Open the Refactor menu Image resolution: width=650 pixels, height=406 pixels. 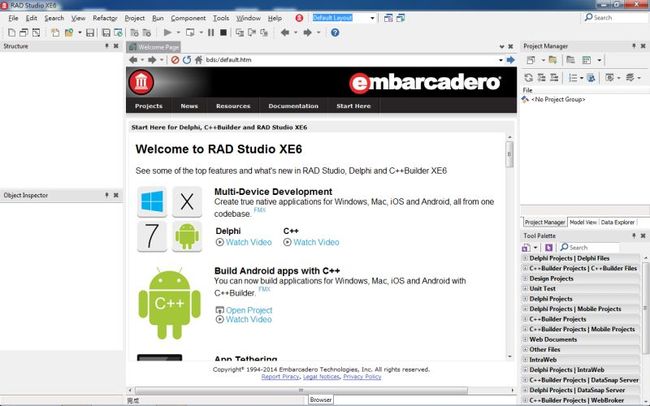pyautogui.click(x=105, y=18)
